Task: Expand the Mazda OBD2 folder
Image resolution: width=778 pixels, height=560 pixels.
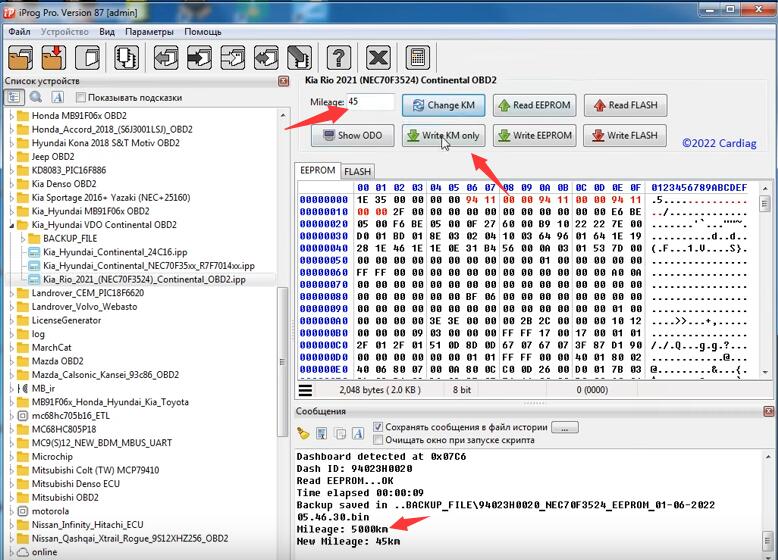Action: pos(11,361)
